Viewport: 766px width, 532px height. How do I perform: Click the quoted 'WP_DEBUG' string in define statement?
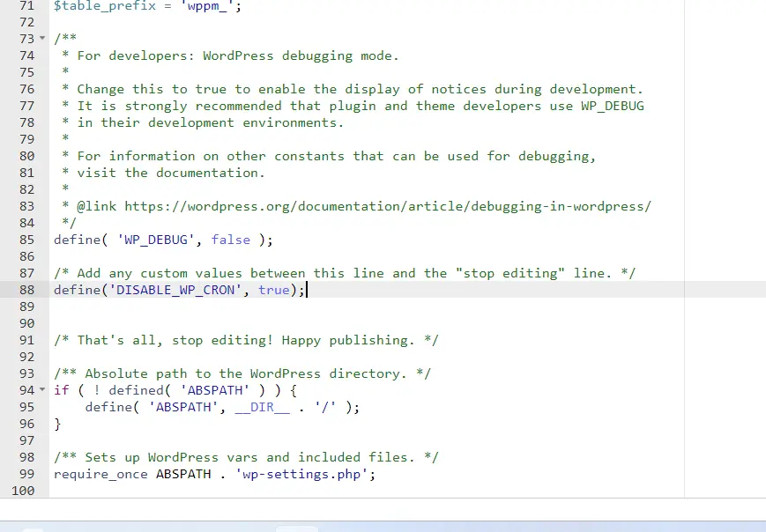click(156, 240)
